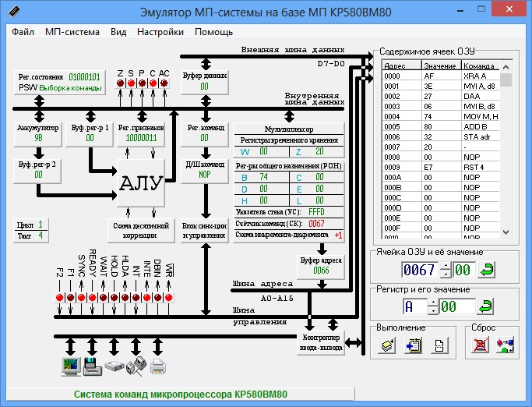Toggle the F1 signal lamp
532x407 pixels.
click(71, 298)
